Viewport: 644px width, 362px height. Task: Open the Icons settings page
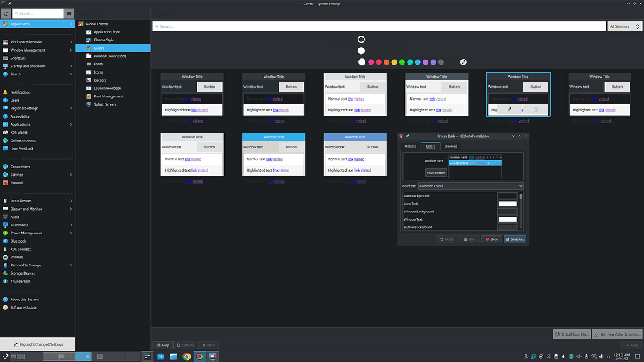[97, 72]
